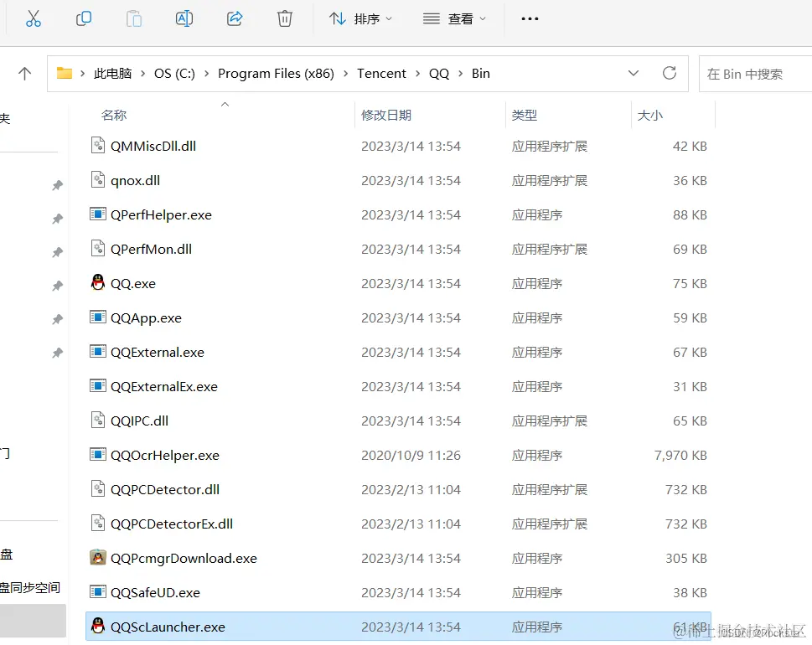812x645 pixels.
Task: Click the Copy icon in toolbar
Action: click(x=83, y=18)
